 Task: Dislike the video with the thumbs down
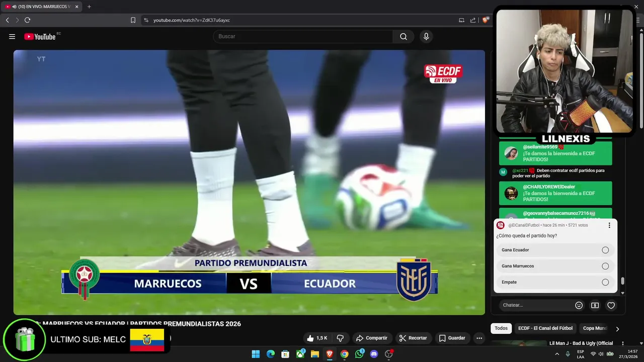pos(340,338)
